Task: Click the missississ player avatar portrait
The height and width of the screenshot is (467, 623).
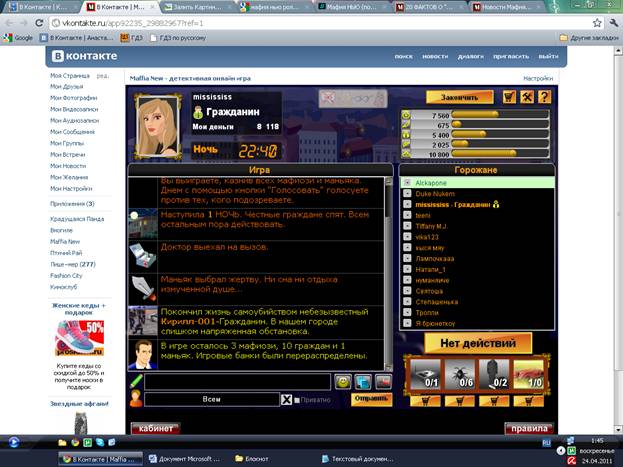Action: 158,126
